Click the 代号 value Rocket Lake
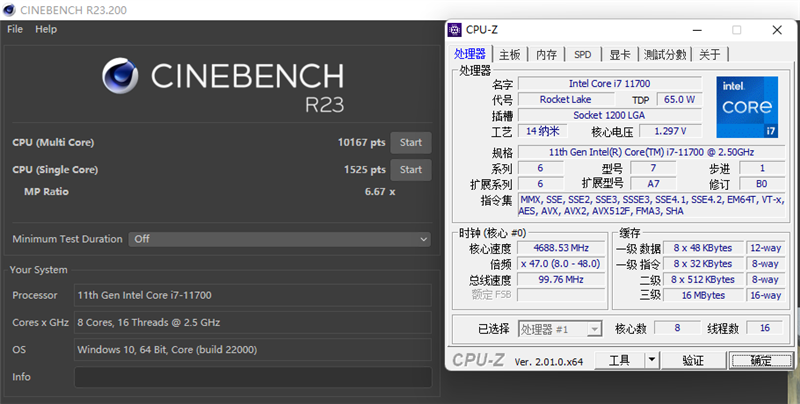800x404 pixels. pyautogui.click(x=565, y=99)
